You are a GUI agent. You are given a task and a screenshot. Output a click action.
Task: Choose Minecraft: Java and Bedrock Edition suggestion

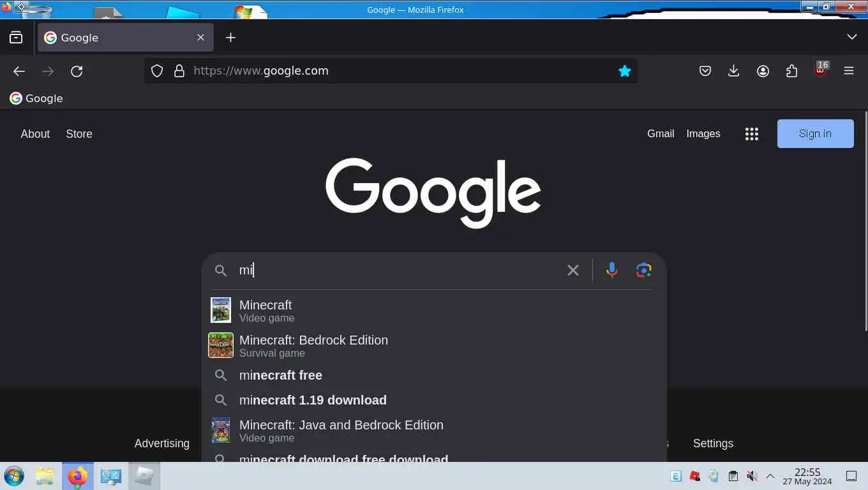click(x=434, y=431)
